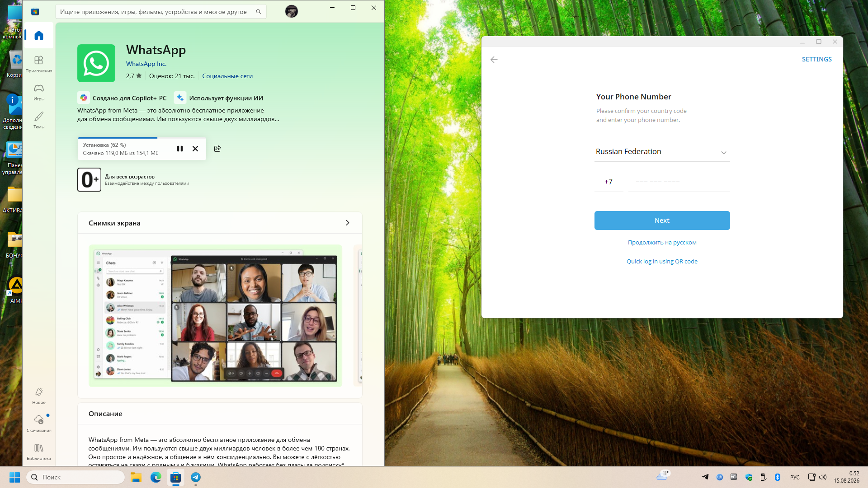
Task: Open Библиотека library in Store sidebar
Action: (x=39, y=451)
